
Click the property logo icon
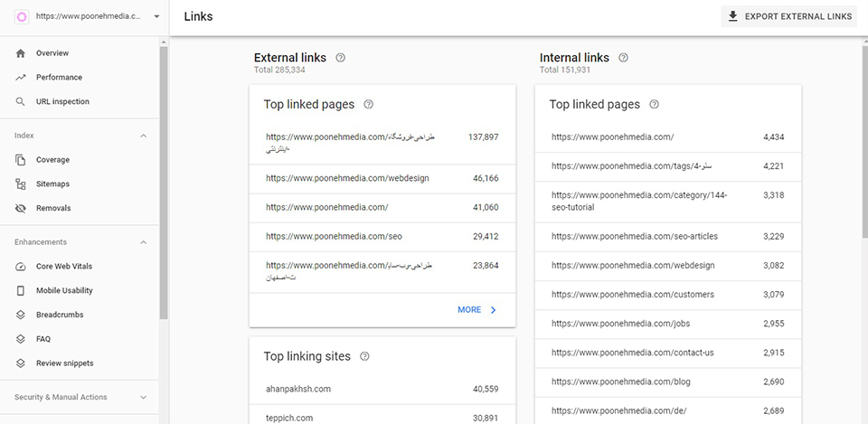22,16
